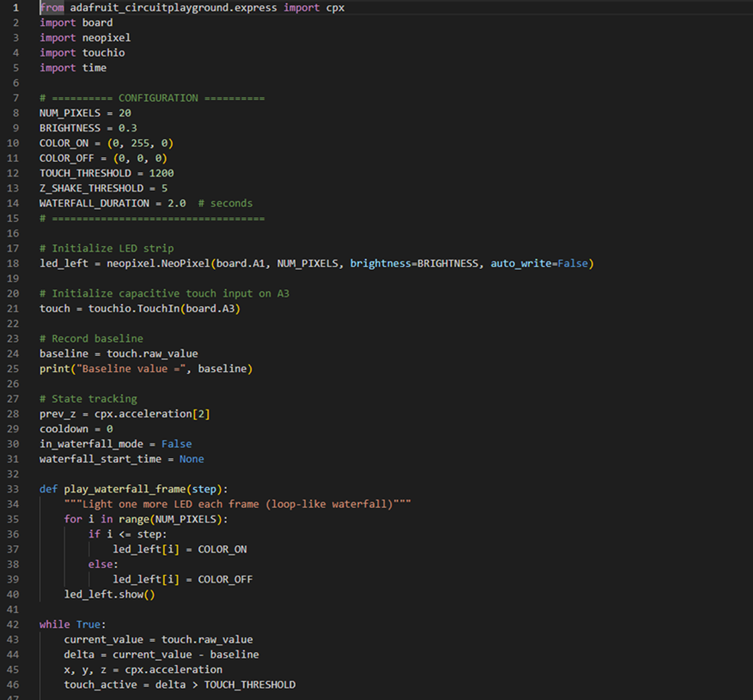Click the 'while True:' statement
753x700 pixels.
[x=72, y=624]
